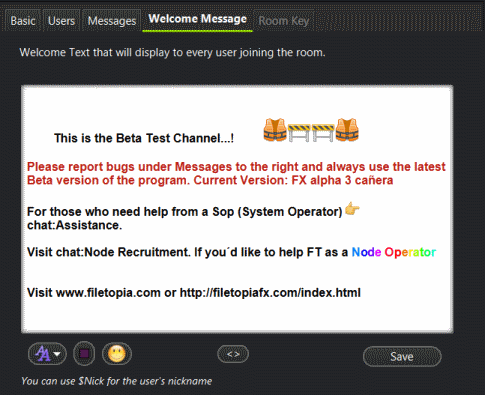Pick text color with purple swatch
The height and width of the screenshot is (395, 485).
[x=84, y=353]
